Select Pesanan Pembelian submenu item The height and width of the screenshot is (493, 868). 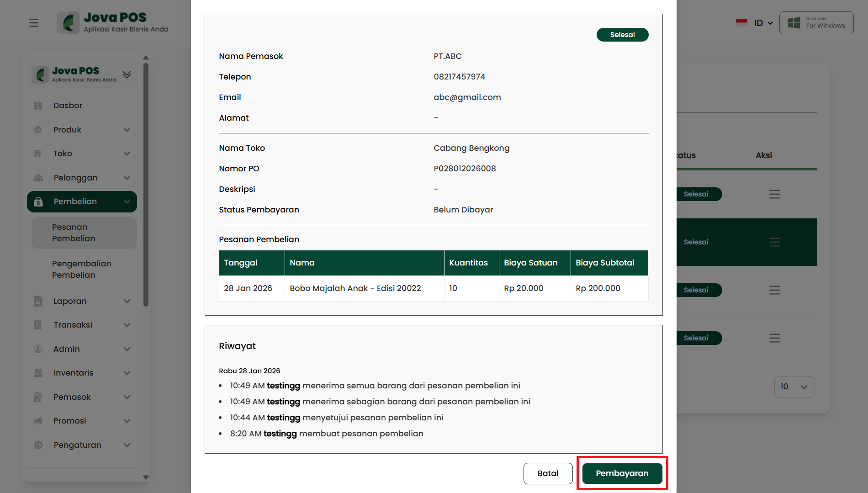pos(74,233)
